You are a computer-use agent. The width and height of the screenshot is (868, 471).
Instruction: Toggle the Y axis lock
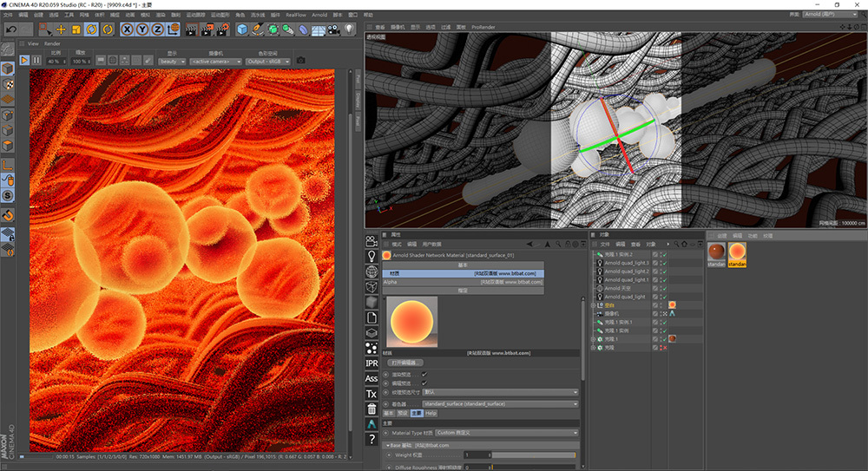142,29
